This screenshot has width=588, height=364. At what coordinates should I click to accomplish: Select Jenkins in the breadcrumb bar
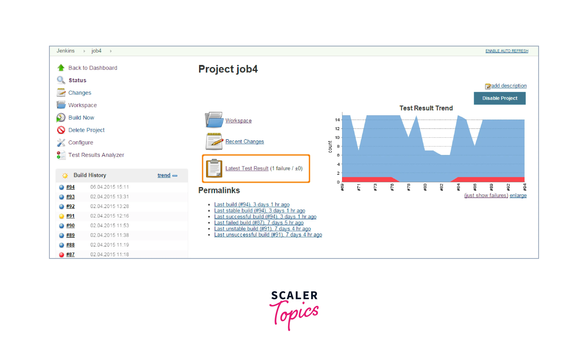coord(66,51)
